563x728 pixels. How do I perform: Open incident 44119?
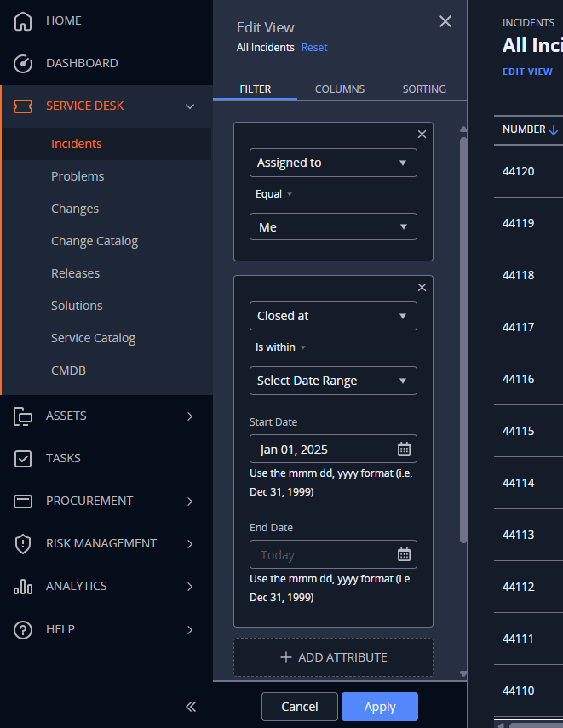click(x=518, y=223)
